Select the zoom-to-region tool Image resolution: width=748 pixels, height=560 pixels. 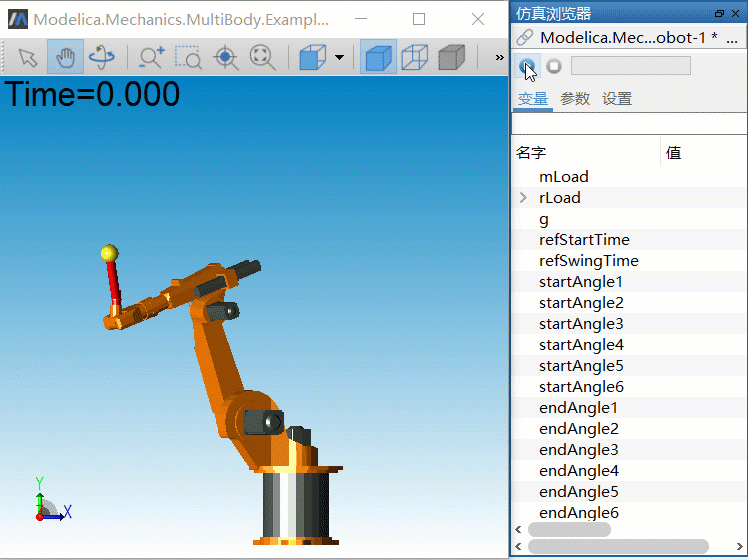[x=188, y=58]
